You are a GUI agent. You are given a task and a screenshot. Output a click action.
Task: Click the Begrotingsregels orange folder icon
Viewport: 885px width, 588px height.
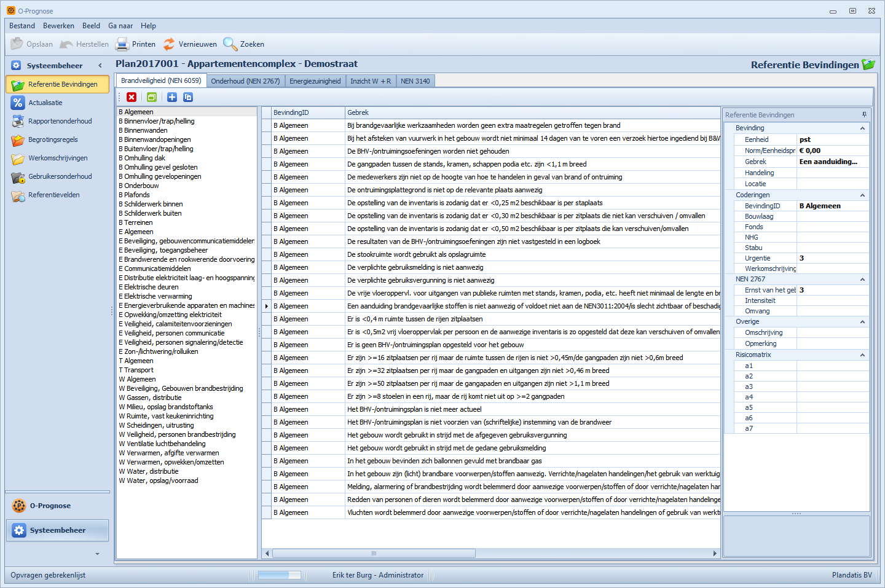point(18,140)
